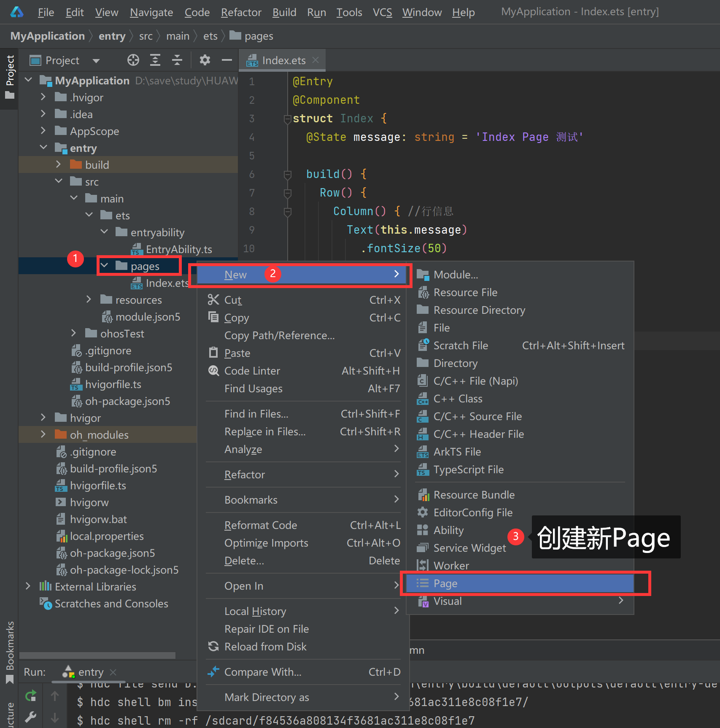
Task: Click the ArkTS File icon
Action: click(x=423, y=452)
